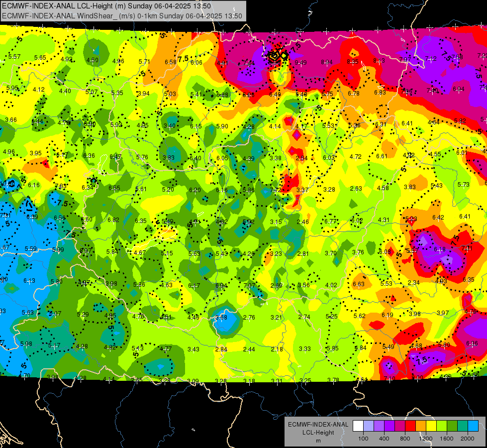
Task: Click the wind shear value "6.82"
Action: (x=113, y=220)
